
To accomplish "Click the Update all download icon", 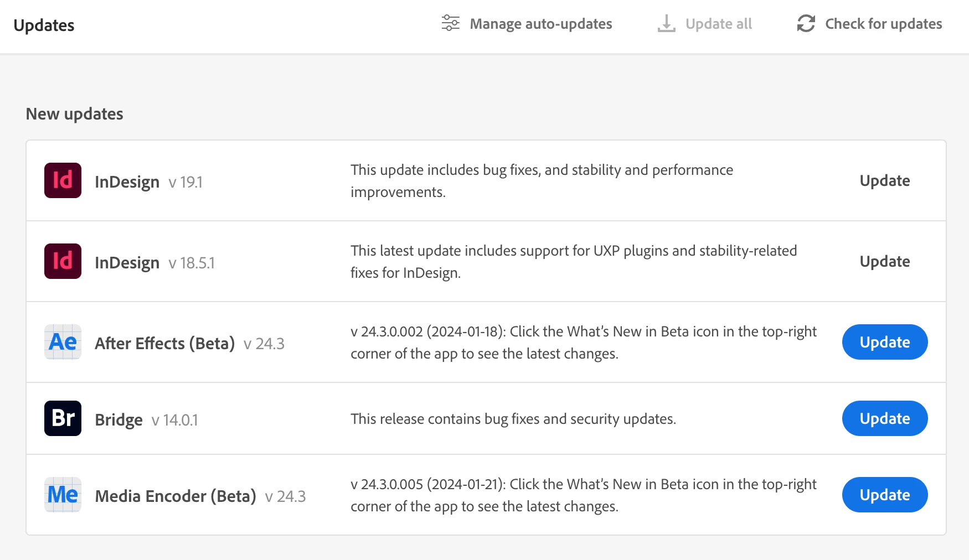I will (x=666, y=23).
